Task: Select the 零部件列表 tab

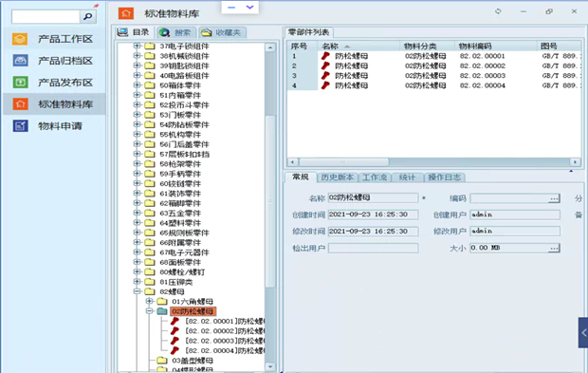Action: (x=308, y=32)
